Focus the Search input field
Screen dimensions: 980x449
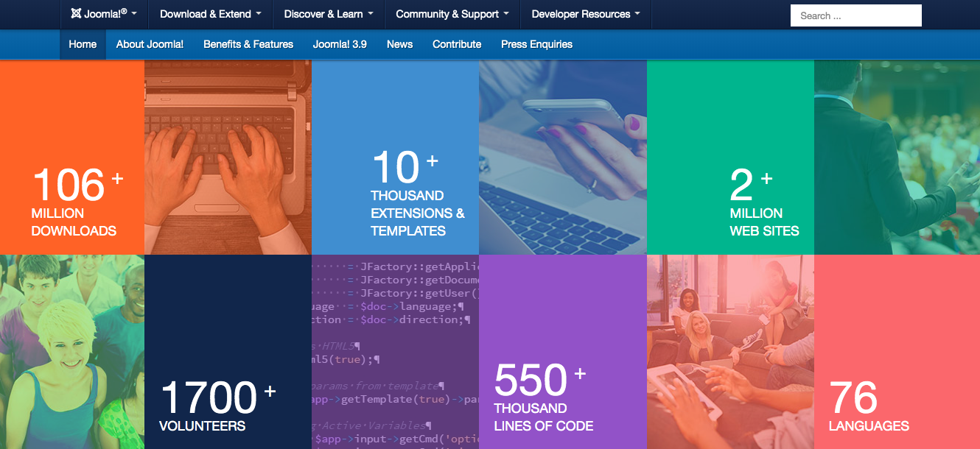coord(856,15)
